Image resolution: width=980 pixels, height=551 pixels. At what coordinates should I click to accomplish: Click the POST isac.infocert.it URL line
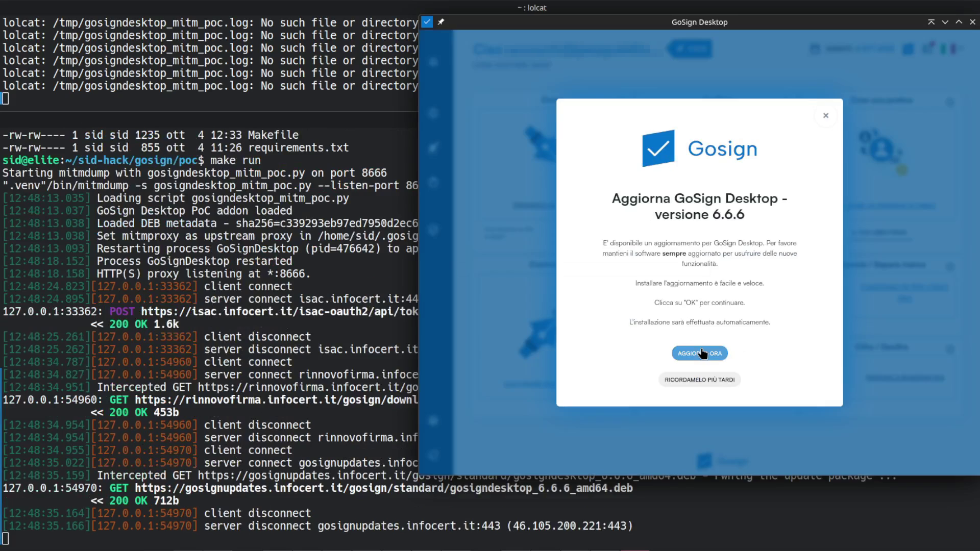click(x=279, y=312)
